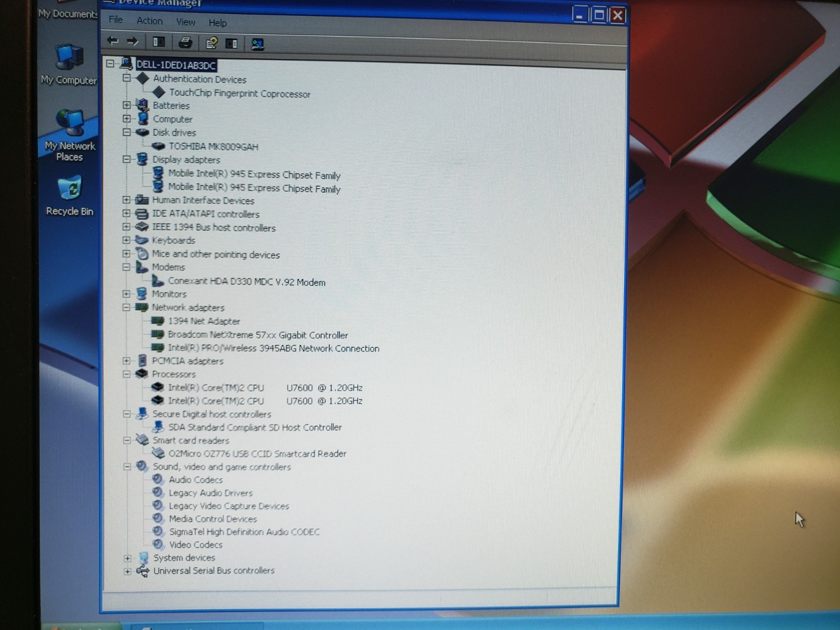Open the View menu

(x=185, y=22)
